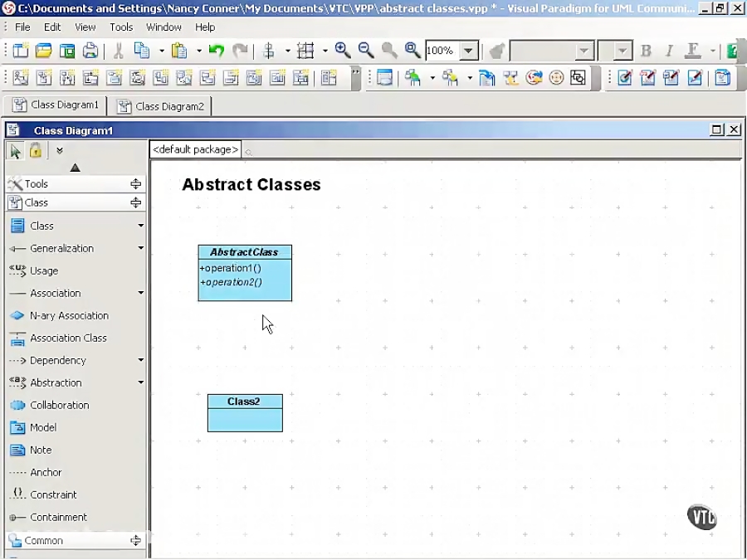Click the <default package> breadcrumb
747x560 pixels.
(x=195, y=149)
